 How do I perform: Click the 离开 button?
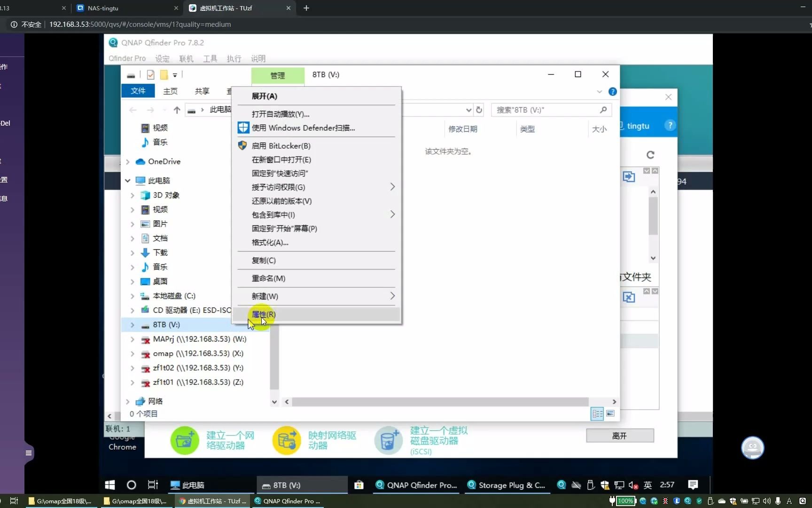[x=619, y=436]
